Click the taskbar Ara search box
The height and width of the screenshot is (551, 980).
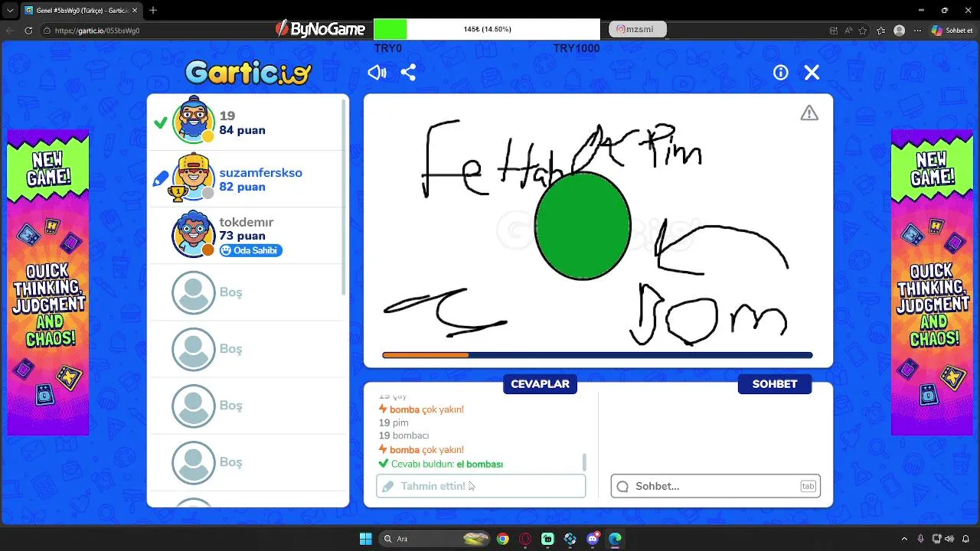pyautogui.click(x=434, y=539)
